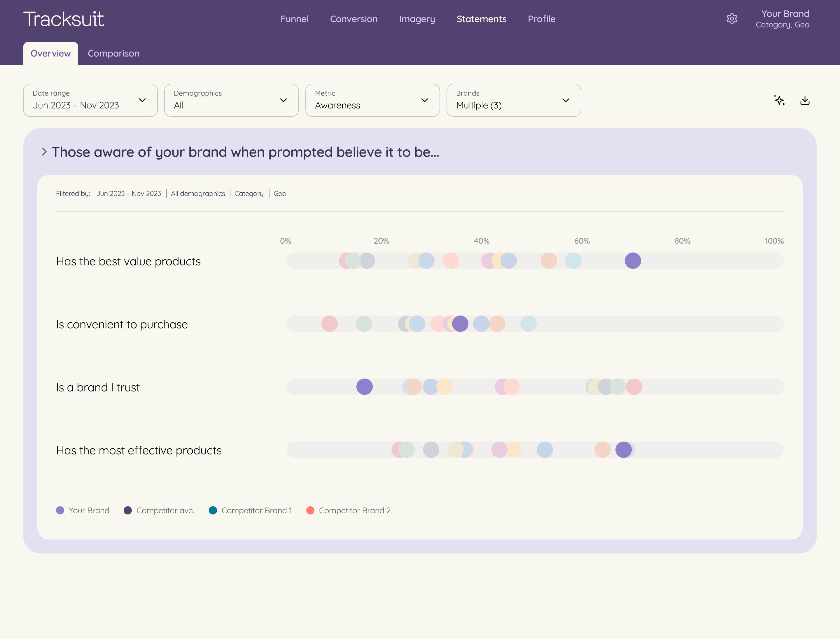The width and height of the screenshot is (840, 639).
Task: Click the 60% axis label
Action: [x=582, y=241]
